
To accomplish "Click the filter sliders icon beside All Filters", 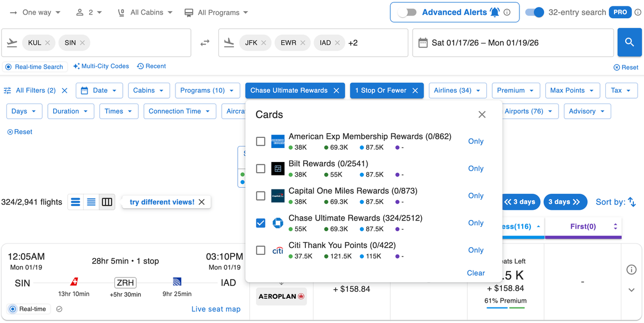I will [x=8, y=90].
